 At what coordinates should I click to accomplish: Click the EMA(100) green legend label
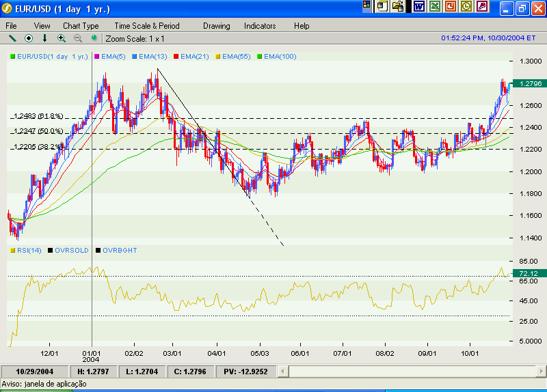[x=280, y=56]
